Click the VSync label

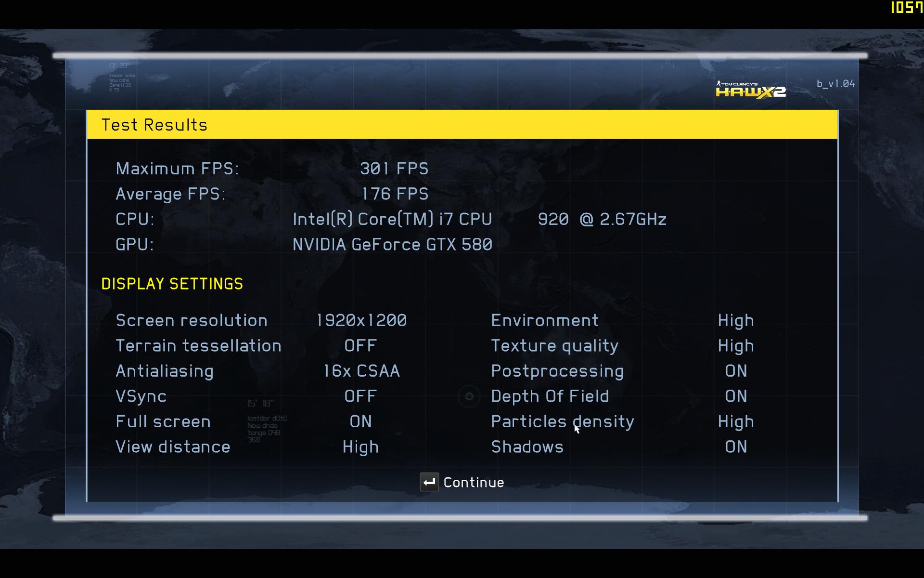[141, 396]
